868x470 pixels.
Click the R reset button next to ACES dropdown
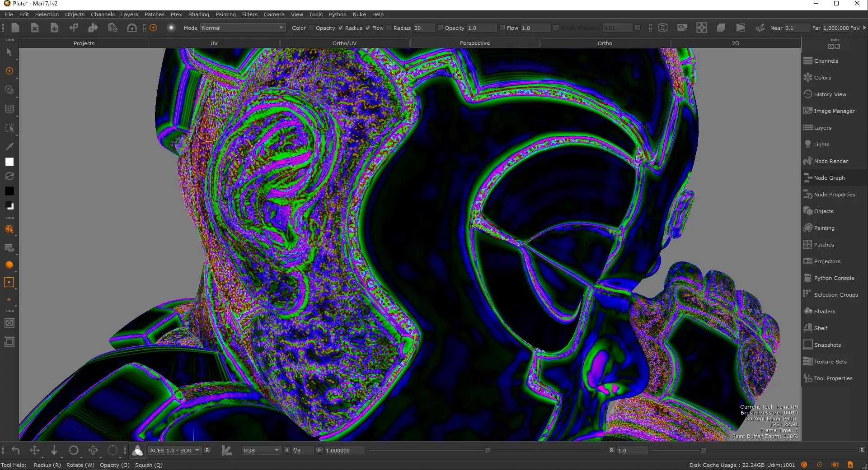207,451
